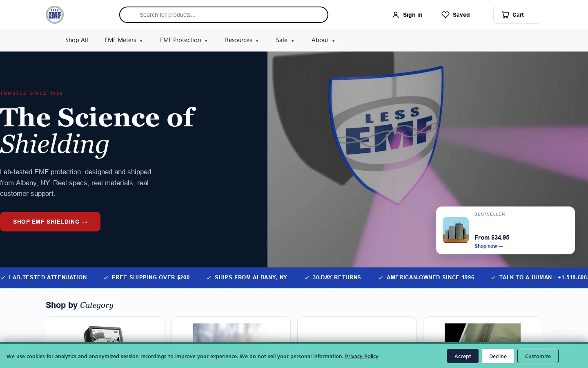Click Shop EMF Shielding button
Image resolution: width=588 pixels, height=368 pixels.
pyautogui.click(x=50, y=222)
